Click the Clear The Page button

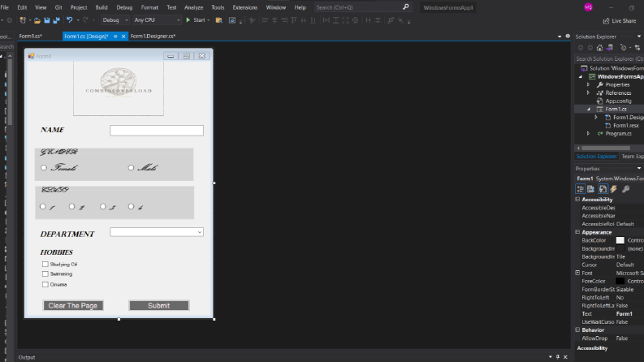73,305
